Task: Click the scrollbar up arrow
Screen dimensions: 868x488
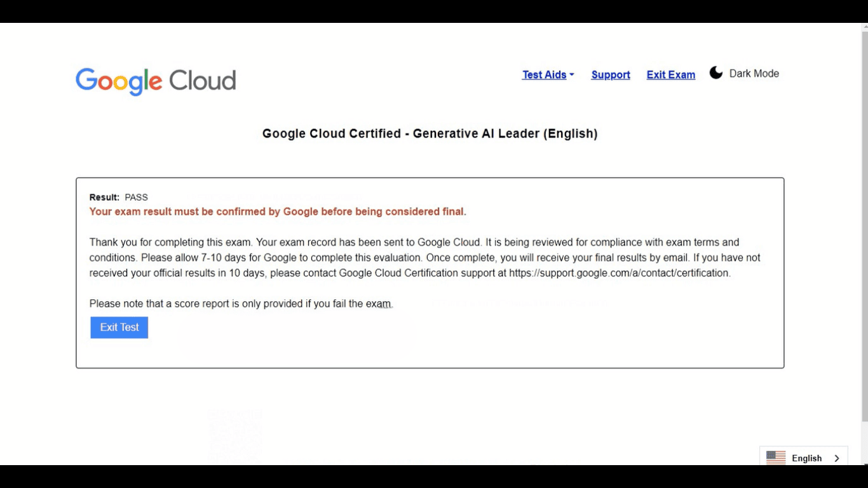Action: tap(864, 27)
